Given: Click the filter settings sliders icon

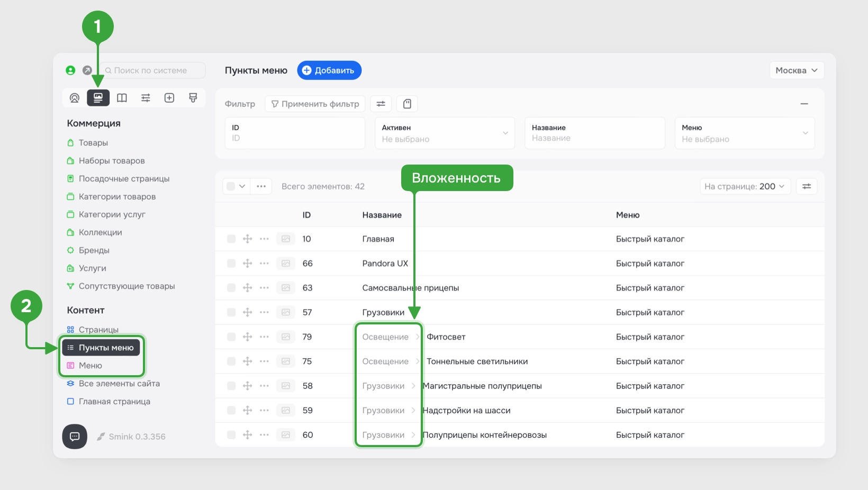Looking at the screenshot, I should click(x=381, y=104).
